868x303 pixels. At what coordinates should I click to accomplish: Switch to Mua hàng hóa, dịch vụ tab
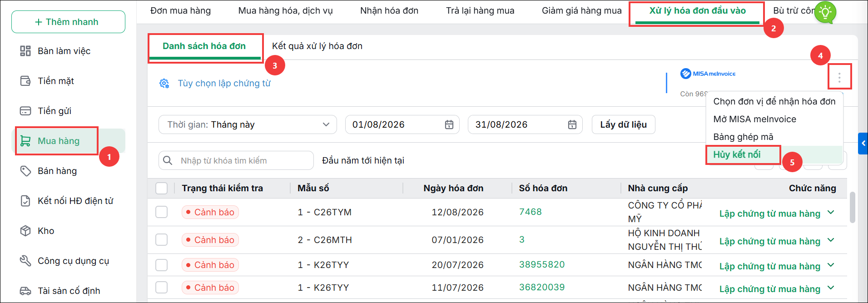[286, 11]
